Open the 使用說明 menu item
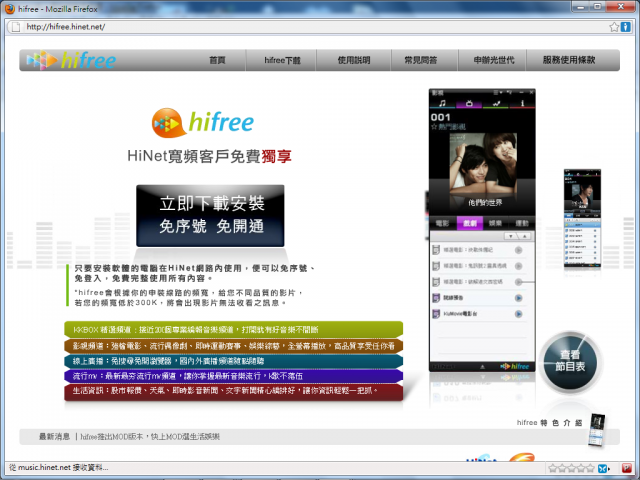 [354, 60]
